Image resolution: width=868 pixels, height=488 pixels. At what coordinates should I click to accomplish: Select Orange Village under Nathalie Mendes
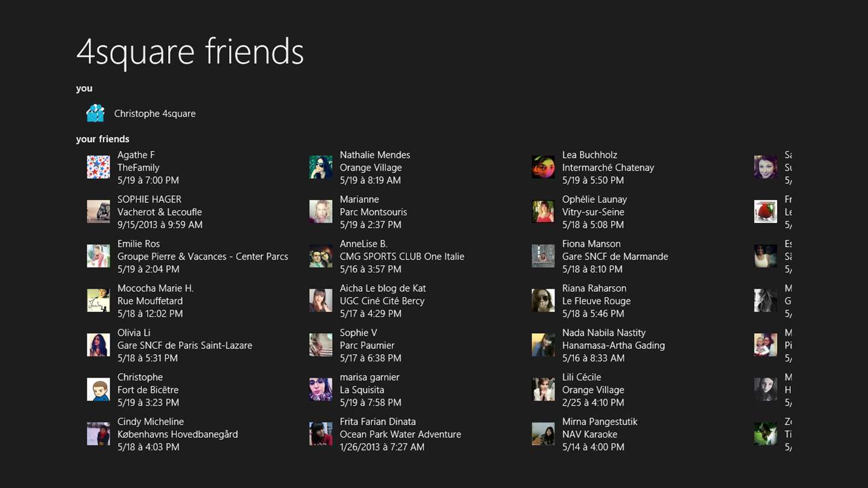(371, 167)
